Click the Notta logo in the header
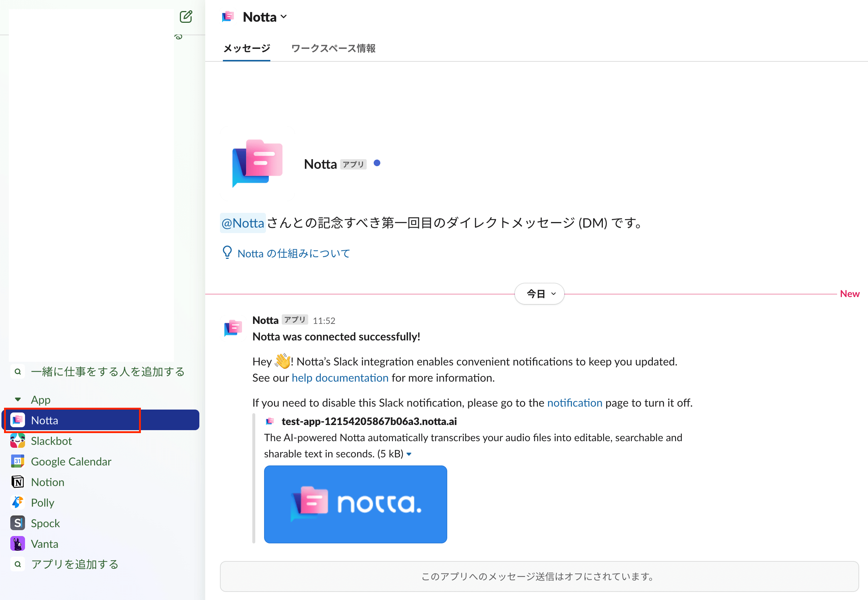The height and width of the screenshot is (600, 868). coord(228,17)
